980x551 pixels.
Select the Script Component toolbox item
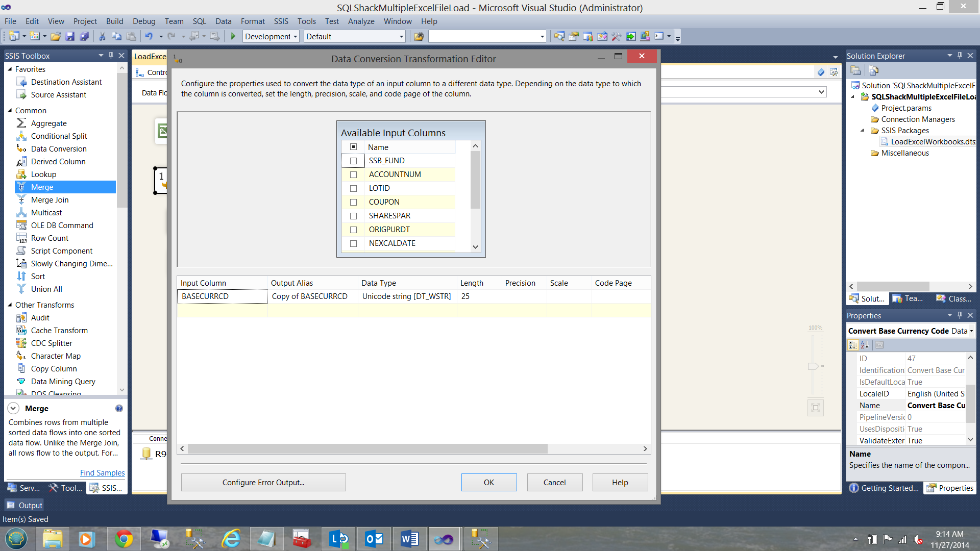tap(61, 251)
